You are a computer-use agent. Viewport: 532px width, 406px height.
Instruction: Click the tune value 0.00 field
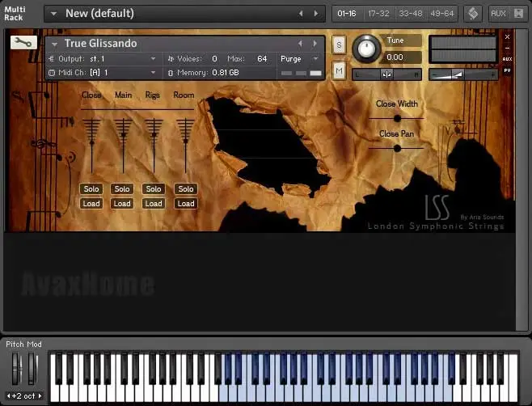[x=400, y=57]
